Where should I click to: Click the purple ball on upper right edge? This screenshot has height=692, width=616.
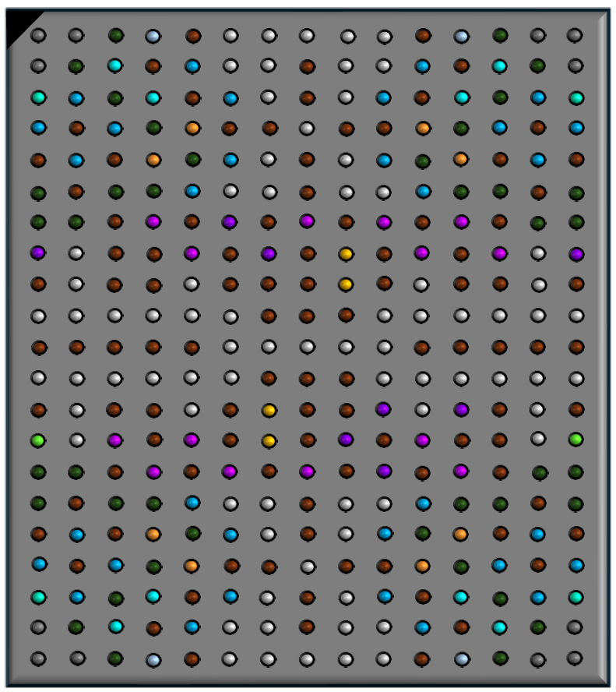(x=576, y=254)
